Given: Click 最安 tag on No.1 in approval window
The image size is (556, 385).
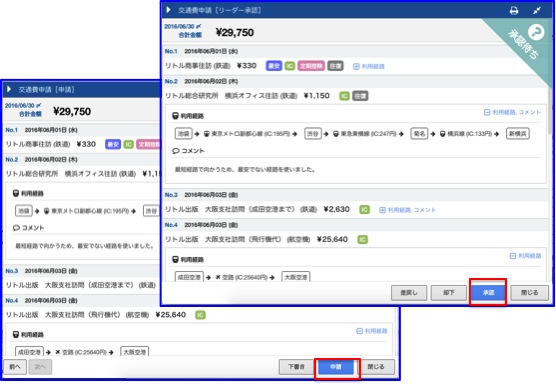Looking at the screenshot, I should [273, 66].
